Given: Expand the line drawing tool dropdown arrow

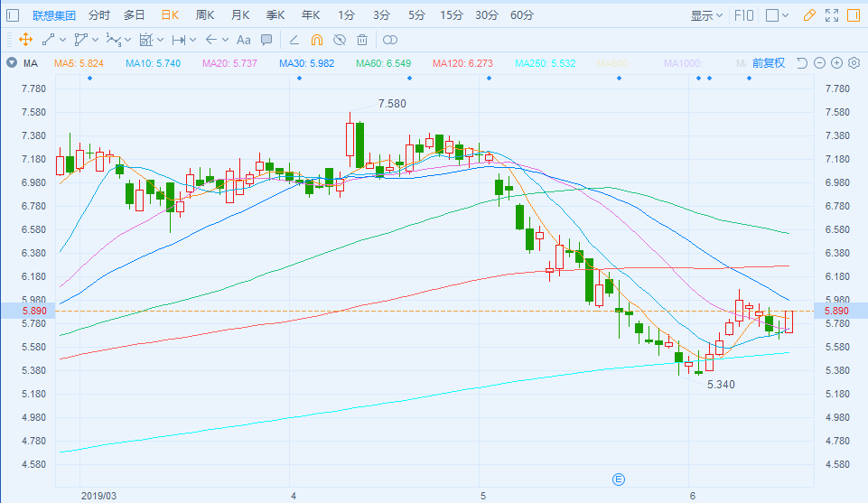Looking at the screenshot, I should [63, 40].
